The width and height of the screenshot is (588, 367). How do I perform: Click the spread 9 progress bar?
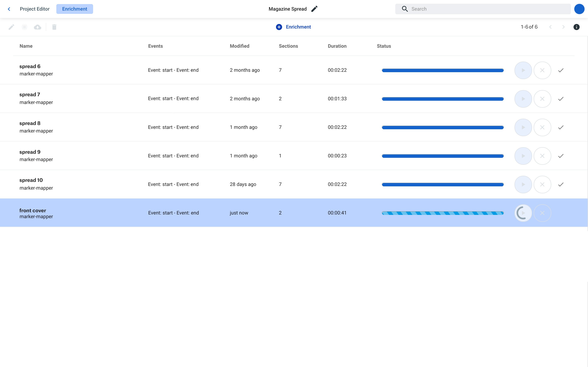coord(442,156)
